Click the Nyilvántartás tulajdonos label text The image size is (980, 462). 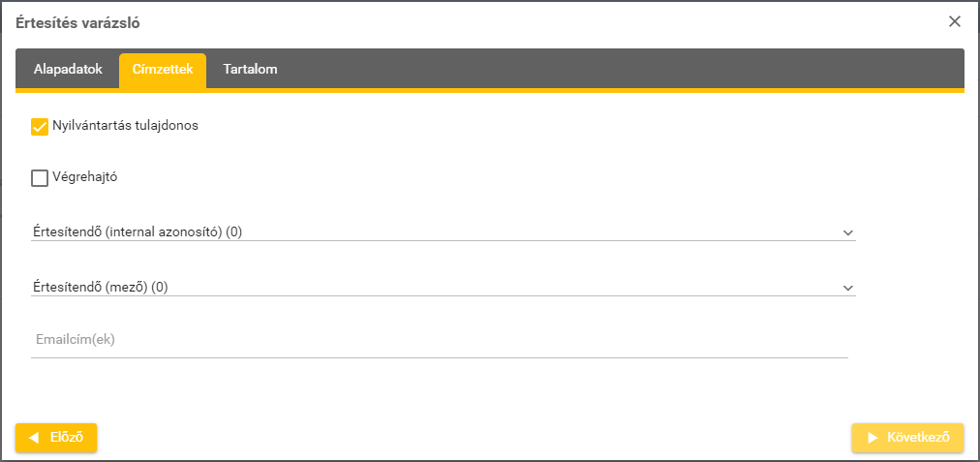pos(126,126)
